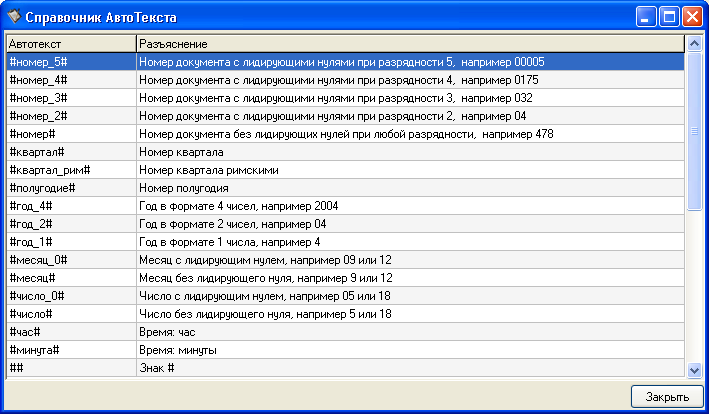Click the Разъяснение column header
Image resolution: width=709 pixels, height=414 pixels.
tap(410, 44)
